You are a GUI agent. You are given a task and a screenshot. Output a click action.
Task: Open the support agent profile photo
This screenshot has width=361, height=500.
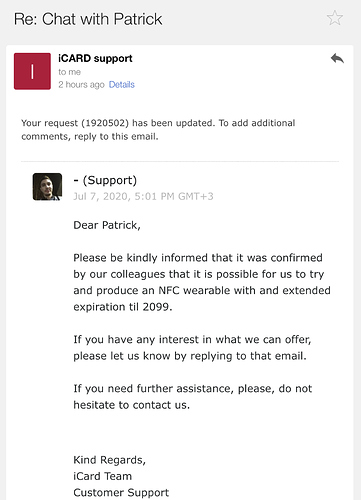click(x=47, y=187)
